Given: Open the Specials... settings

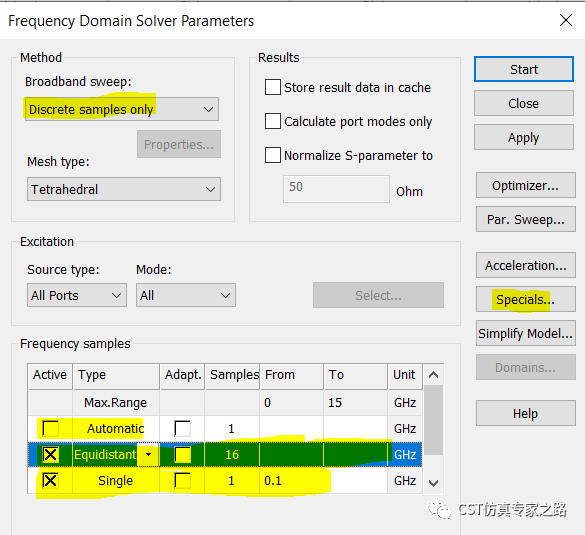Looking at the screenshot, I should (x=526, y=299).
